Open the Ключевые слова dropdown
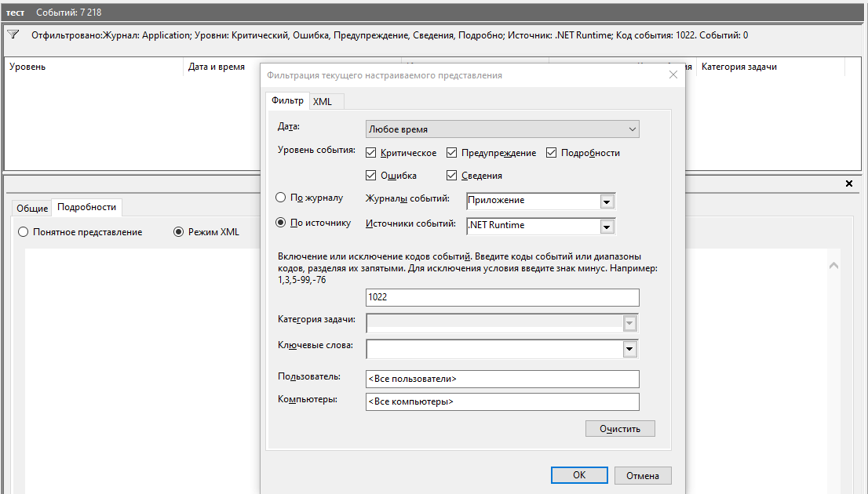The image size is (868, 494). (x=629, y=349)
